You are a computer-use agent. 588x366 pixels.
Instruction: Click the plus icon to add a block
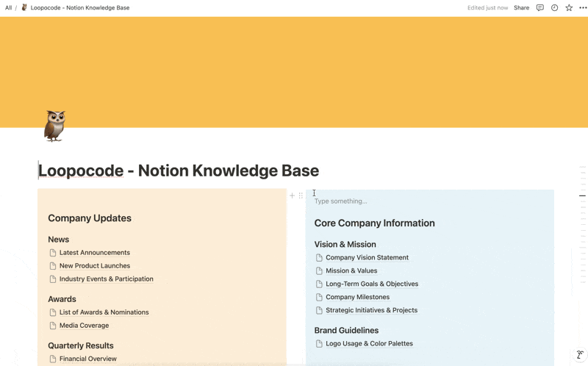point(292,195)
